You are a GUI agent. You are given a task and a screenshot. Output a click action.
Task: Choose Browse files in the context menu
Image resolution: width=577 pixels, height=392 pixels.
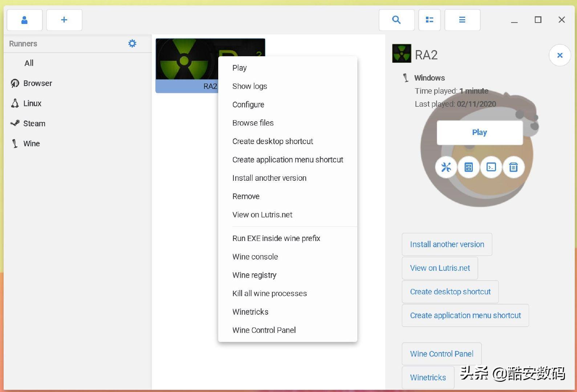tap(288, 123)
